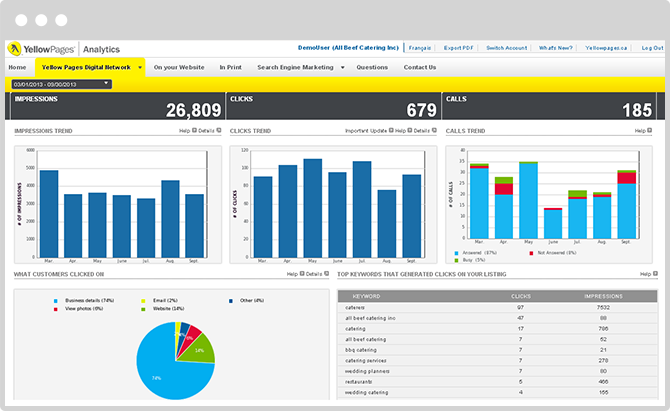Click Switch Account in top bar
The image size is (670, 411).
click(507, 47)
